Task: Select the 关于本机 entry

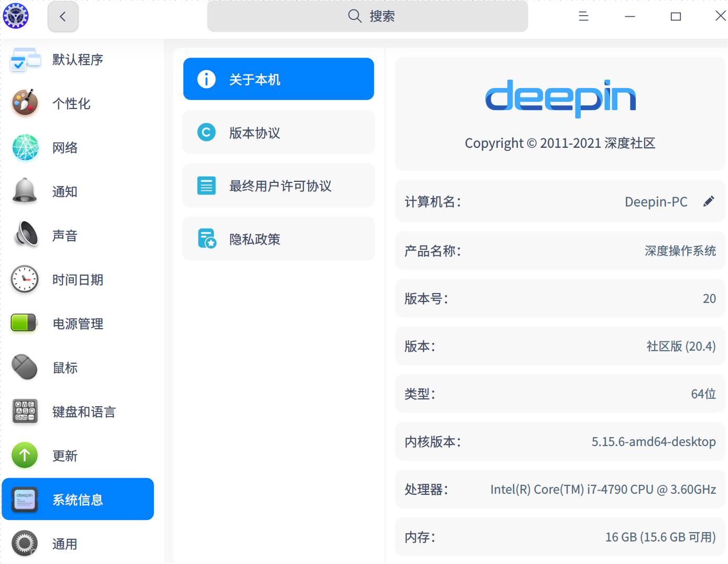Action: click(278, 79)
